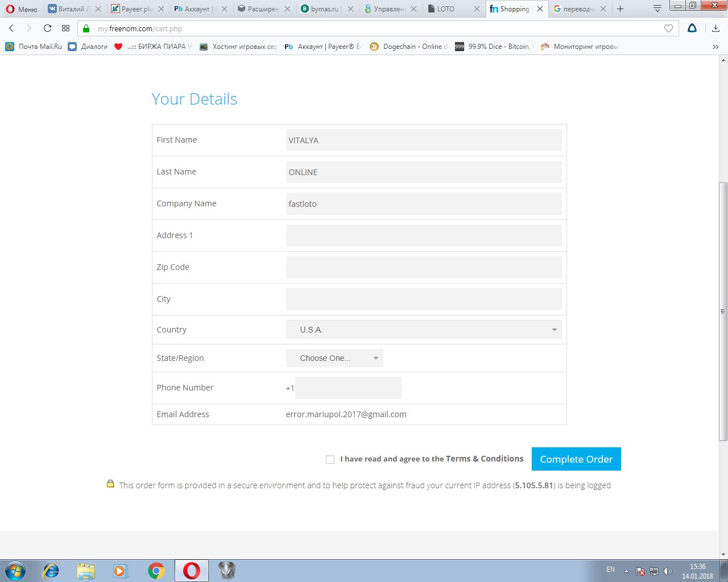The image size is (728, 582).
Task: Open the Speed Dial grid icon
Action: [66, 28]
